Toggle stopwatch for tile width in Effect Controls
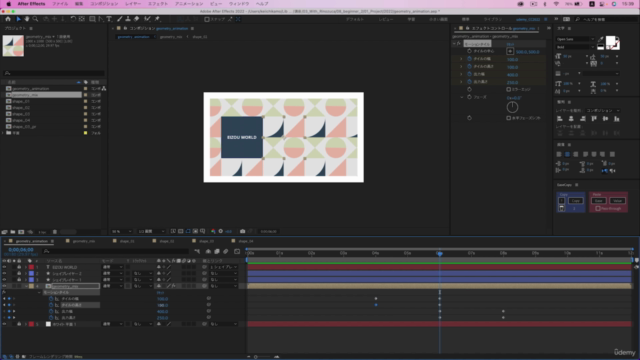This screenshot has height=360, width=640. (469, 59)
